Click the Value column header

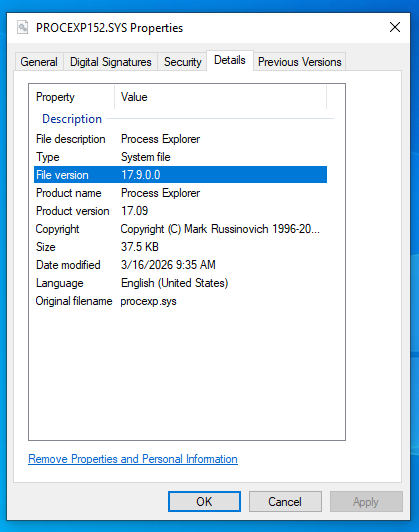tap(221, 97)
